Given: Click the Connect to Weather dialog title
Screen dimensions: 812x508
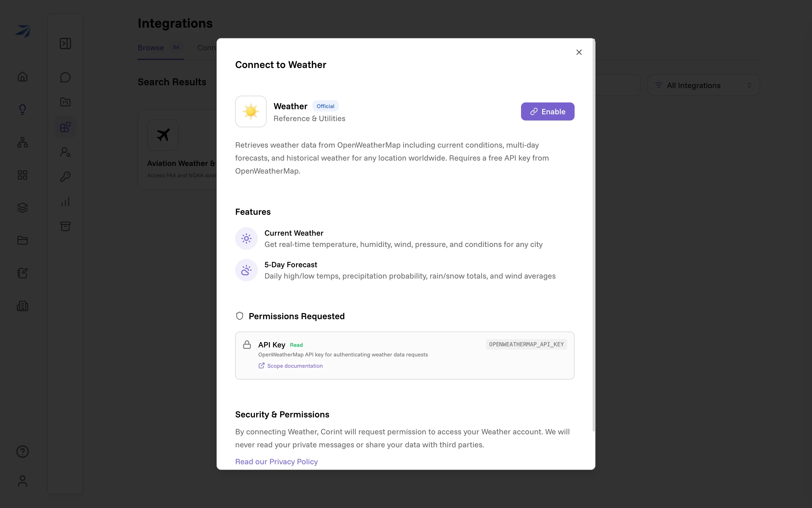Looking at the screenshot, I should 281,65.
